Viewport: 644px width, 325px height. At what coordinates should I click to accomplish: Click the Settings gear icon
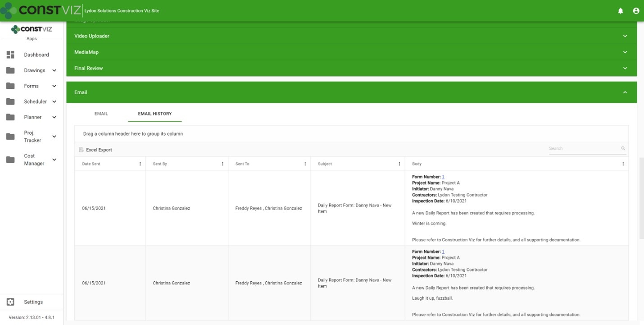point(10,302)
